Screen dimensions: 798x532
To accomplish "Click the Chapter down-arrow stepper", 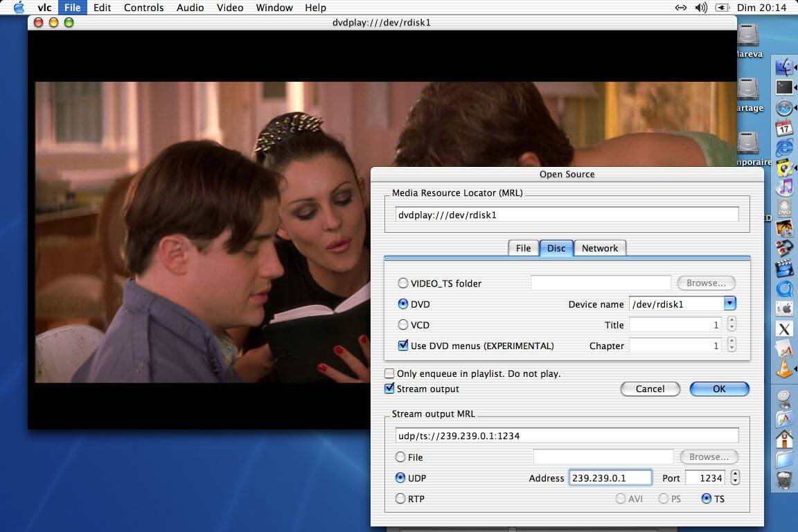I will [x=732, y=348].
